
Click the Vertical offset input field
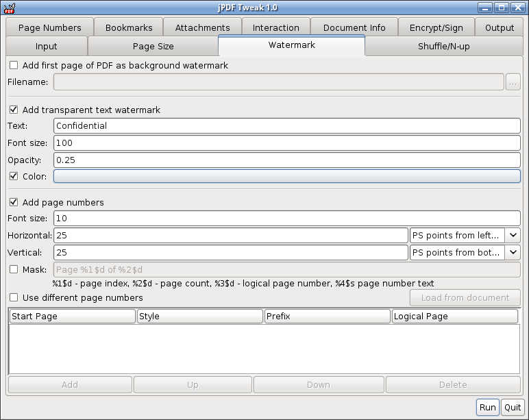click(231, 252)
